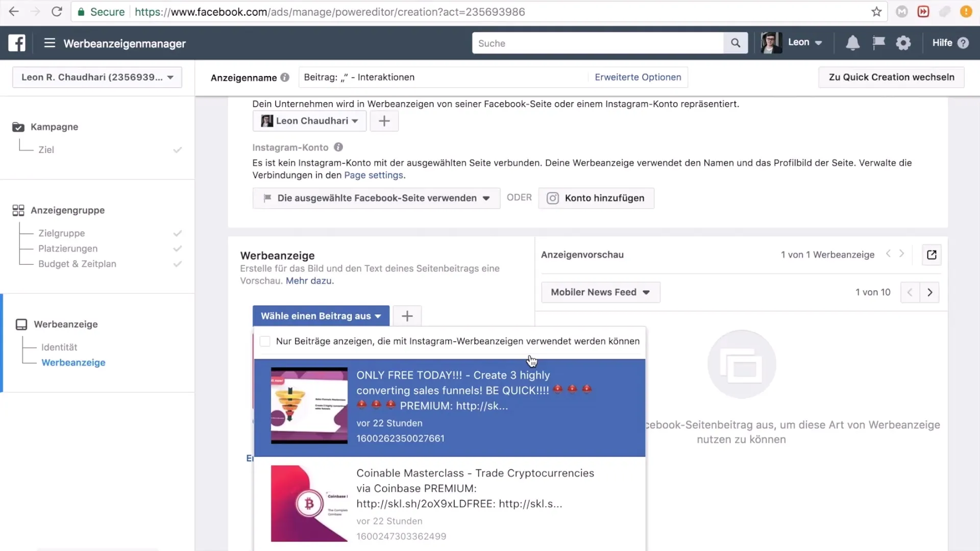
Task: Open the Leon account menu in header
Action: 805,43
